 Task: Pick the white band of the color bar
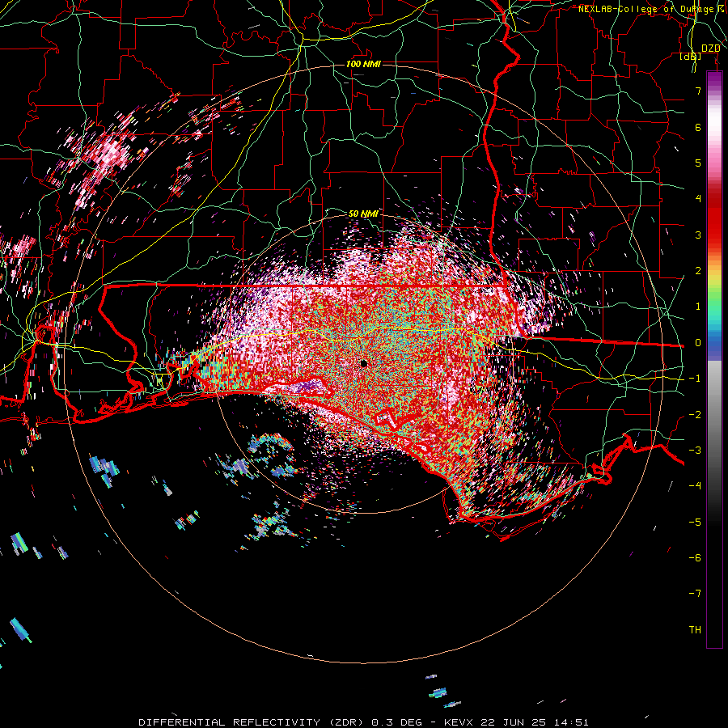tap(714, 121)
